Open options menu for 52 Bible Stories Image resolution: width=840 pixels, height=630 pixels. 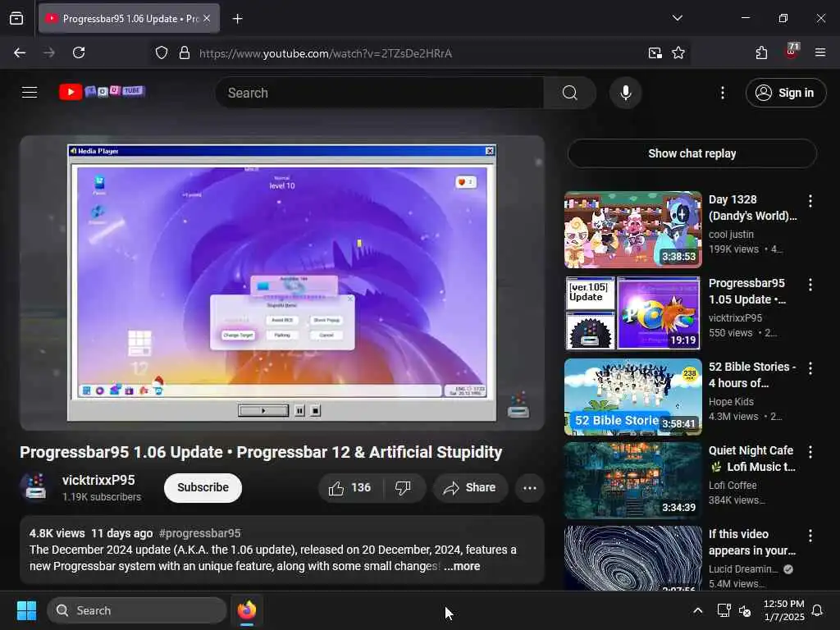(810, 368)
